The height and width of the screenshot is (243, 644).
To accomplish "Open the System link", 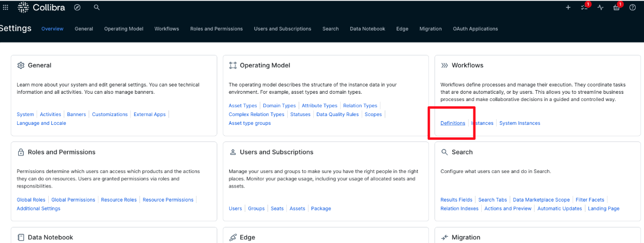I will click(25, 115).
